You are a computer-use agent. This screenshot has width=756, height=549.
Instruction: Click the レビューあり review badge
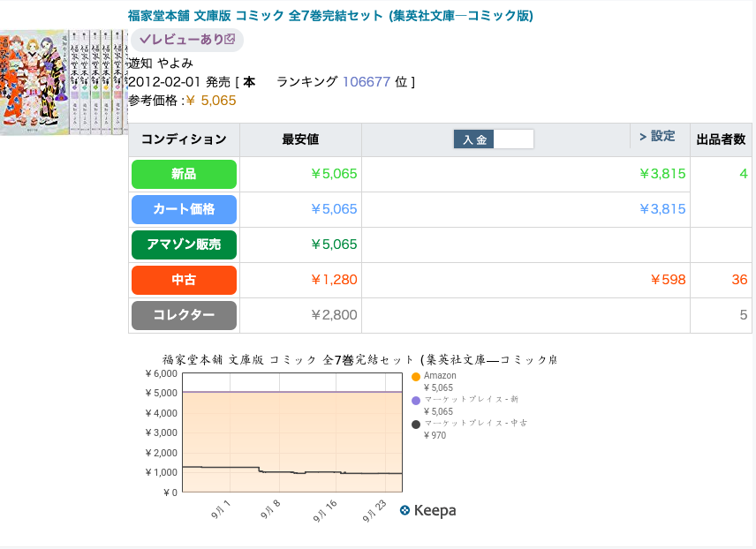[x=187, y=40]
